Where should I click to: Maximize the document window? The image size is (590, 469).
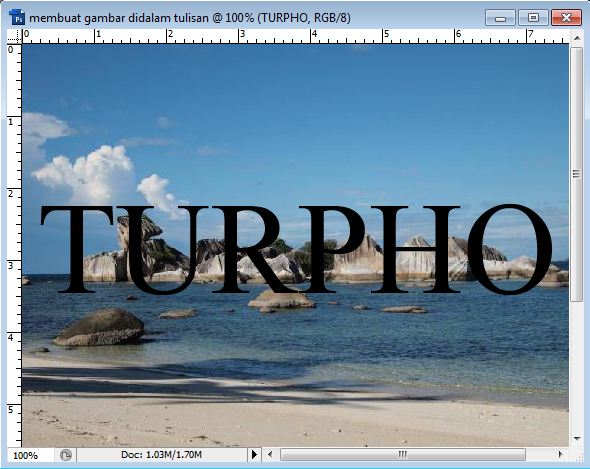533,18
